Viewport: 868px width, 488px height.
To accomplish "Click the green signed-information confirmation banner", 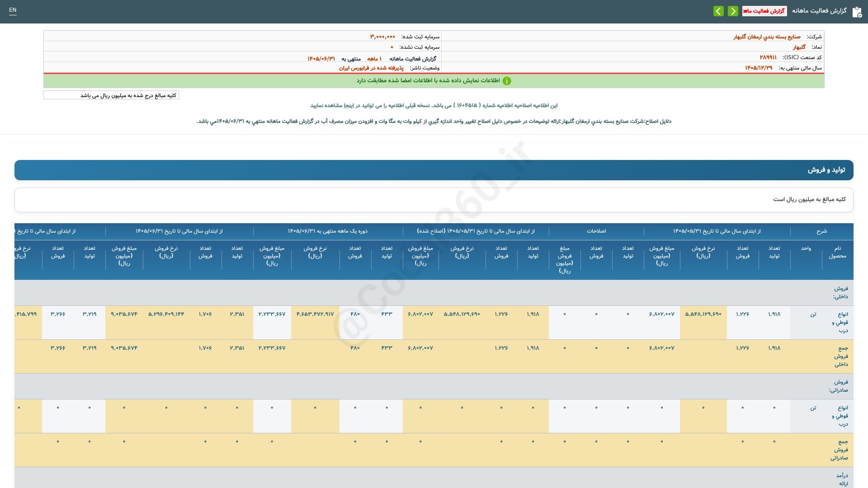I will point(434,81).
